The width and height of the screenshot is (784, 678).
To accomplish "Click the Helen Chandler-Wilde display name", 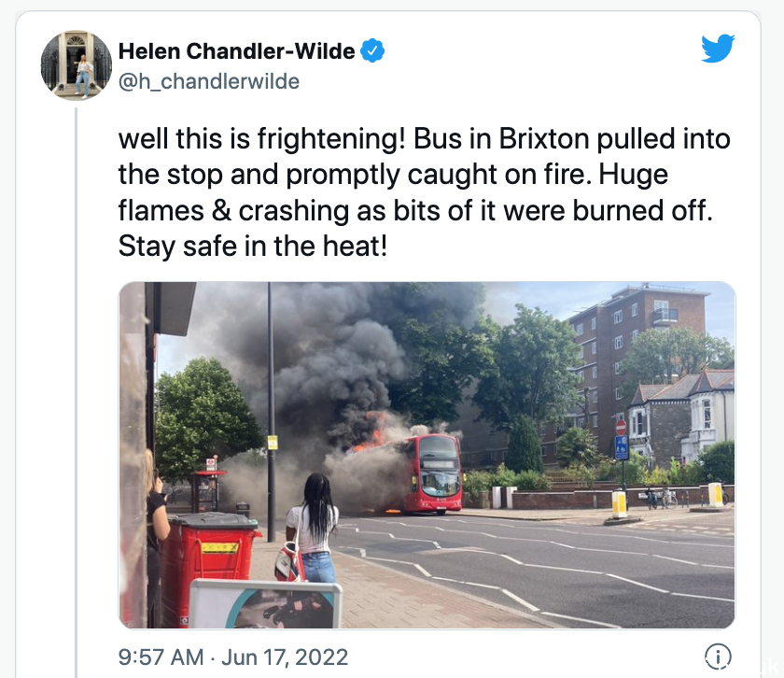I will pyautogui.click(x=236, y=51).
